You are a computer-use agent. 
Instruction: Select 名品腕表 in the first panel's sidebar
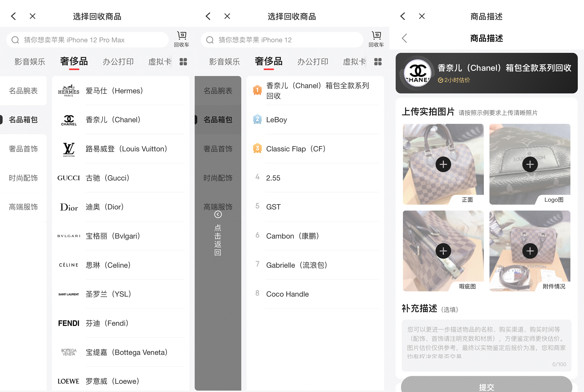(x=23, y=91)
